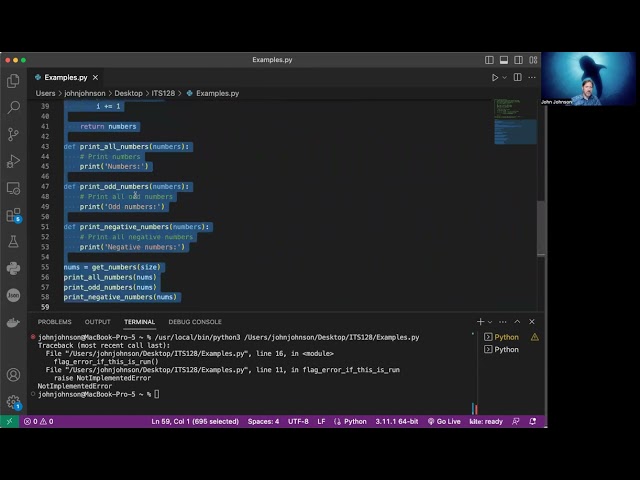Open the Python extension sidebar icon
Viewport: 640px width, 480px height.
(x=13, y=269)
